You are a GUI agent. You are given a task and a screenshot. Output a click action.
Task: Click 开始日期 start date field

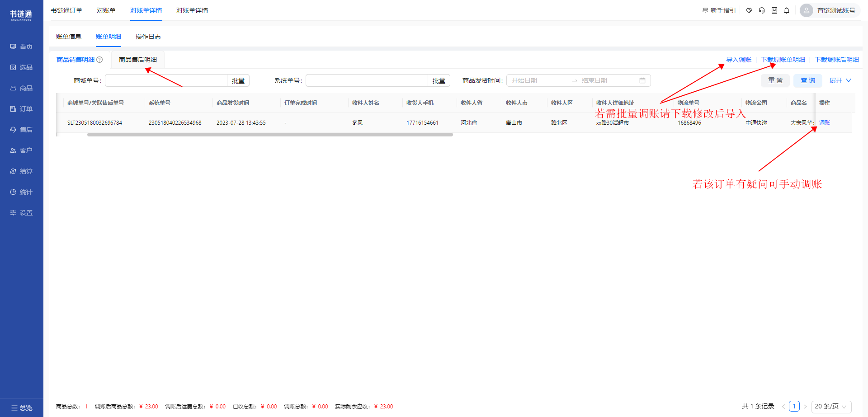pos(538,80)
